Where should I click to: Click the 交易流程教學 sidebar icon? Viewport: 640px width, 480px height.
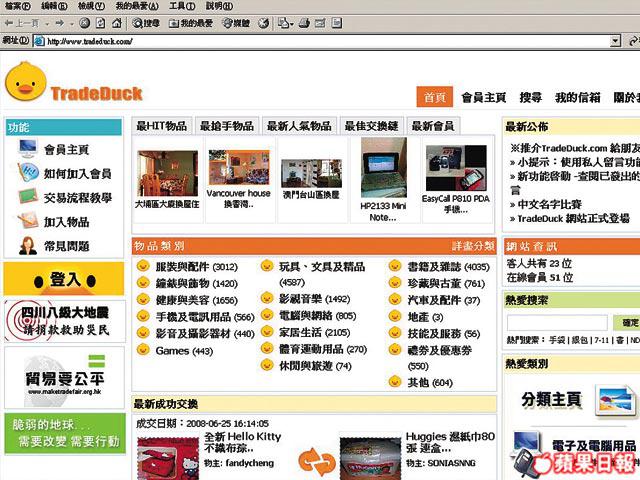pyautogui.click(x=27, y=198)
